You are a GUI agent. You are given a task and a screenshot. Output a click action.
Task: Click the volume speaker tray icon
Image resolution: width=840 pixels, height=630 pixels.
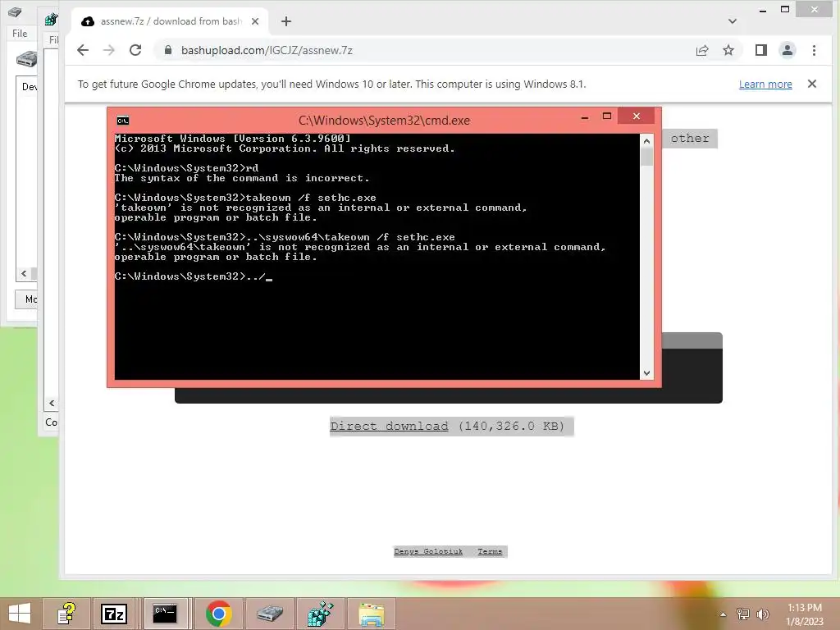point(762,614)
